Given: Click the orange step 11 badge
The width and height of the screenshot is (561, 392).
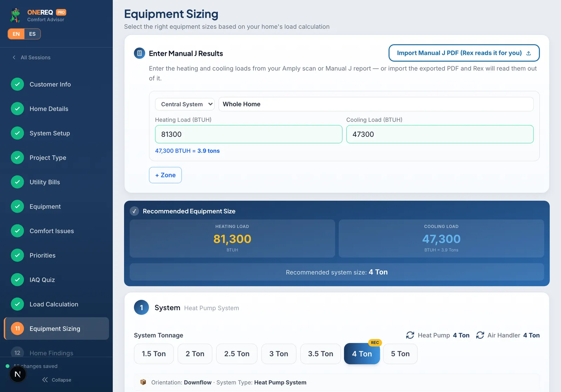Looking at the screenshot, I should [18, 329].
